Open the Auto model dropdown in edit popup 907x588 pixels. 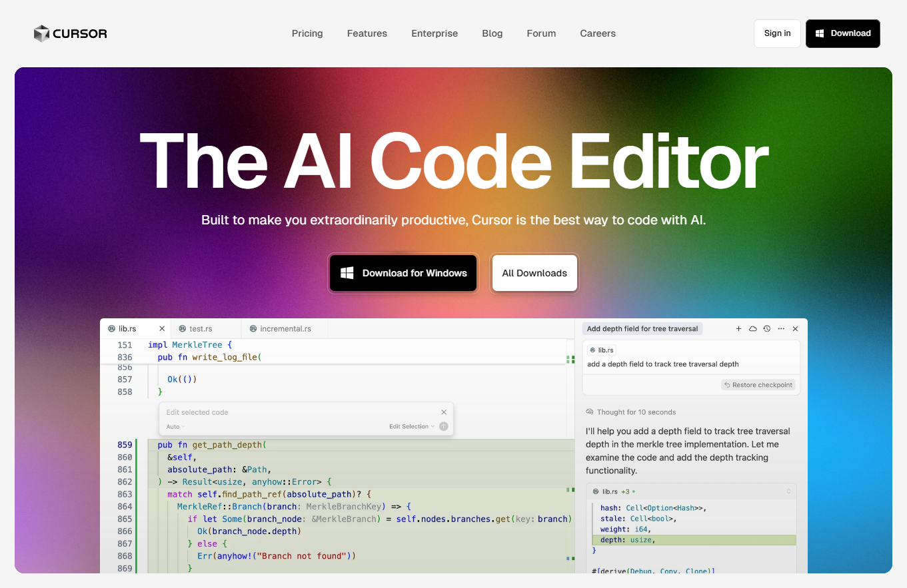(175, 427)
